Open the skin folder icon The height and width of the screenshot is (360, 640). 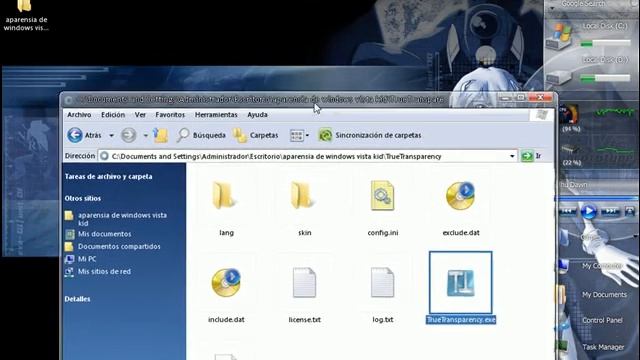302,196
